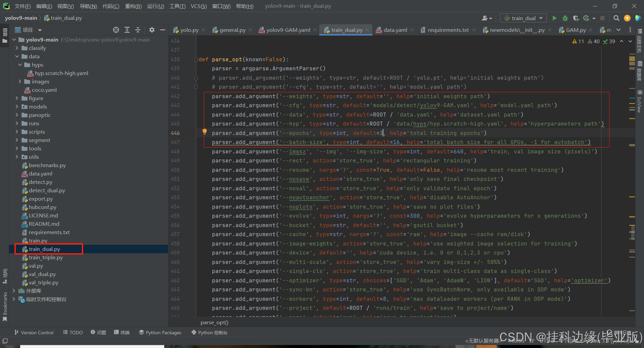Fold the parse_opt function at line 438
Viewport: 644px width, 348px height.
point(196,60)
